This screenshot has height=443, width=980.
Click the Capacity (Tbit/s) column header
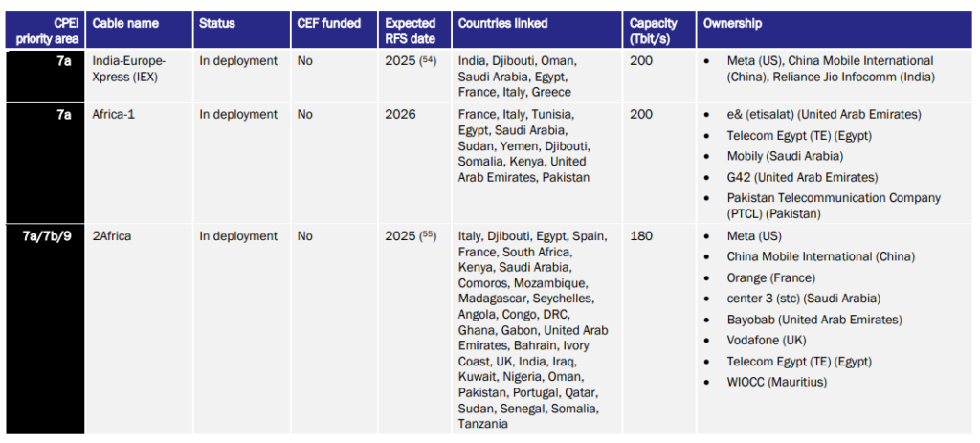(654, 31)
